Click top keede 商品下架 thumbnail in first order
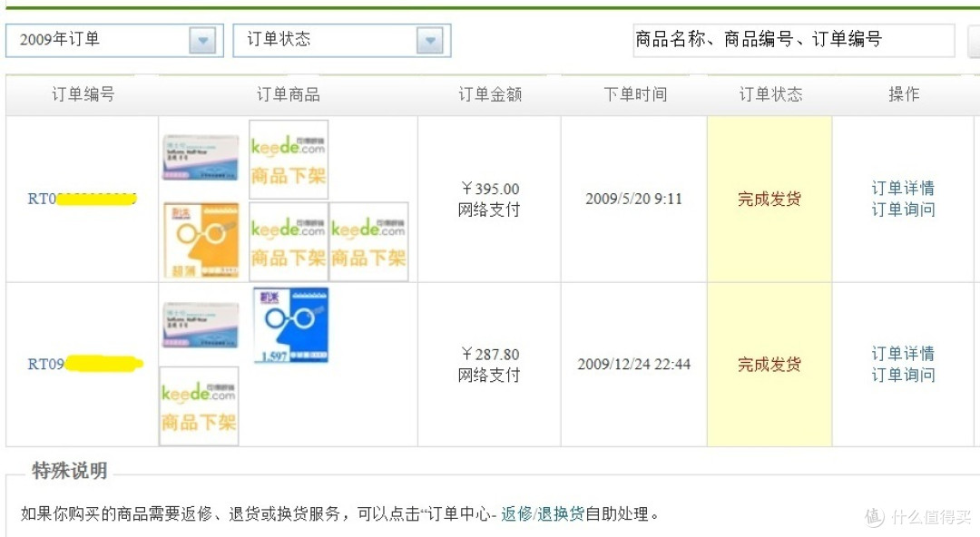The image size is (980, 537). point(289,160)
